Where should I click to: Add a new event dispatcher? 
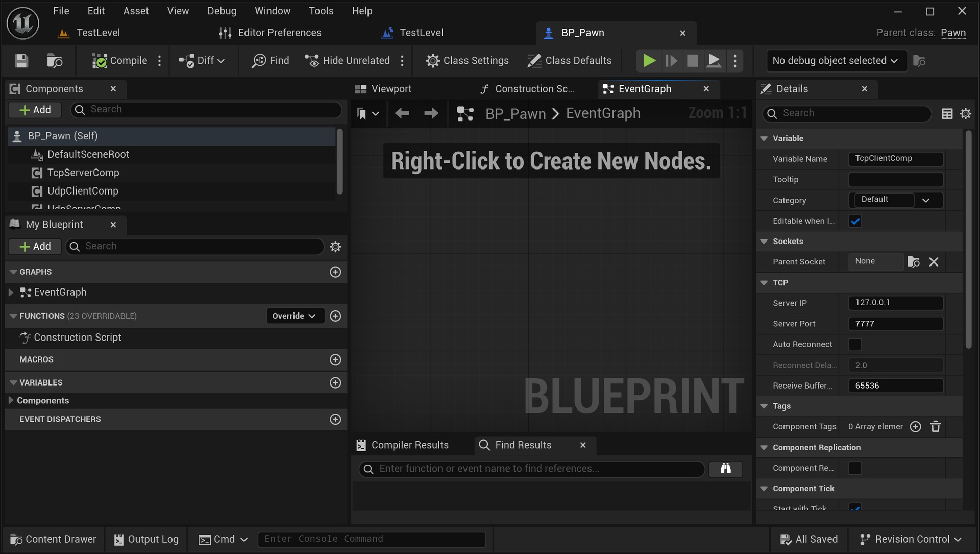[335, 419]
